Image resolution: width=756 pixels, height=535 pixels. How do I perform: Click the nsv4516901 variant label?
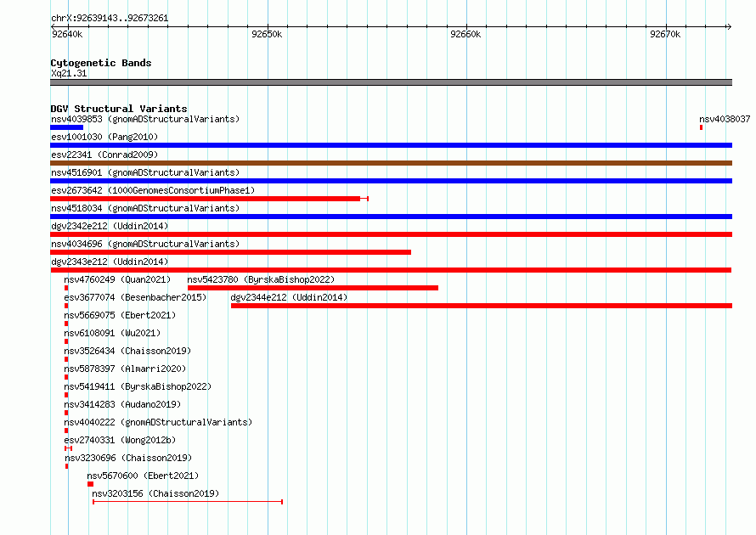(x=145, y=172)
